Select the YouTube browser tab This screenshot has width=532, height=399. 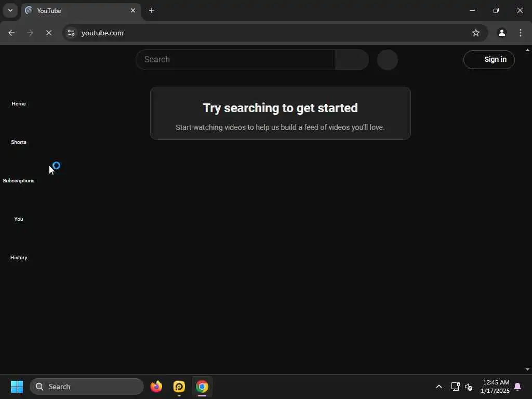click(81, 10)
